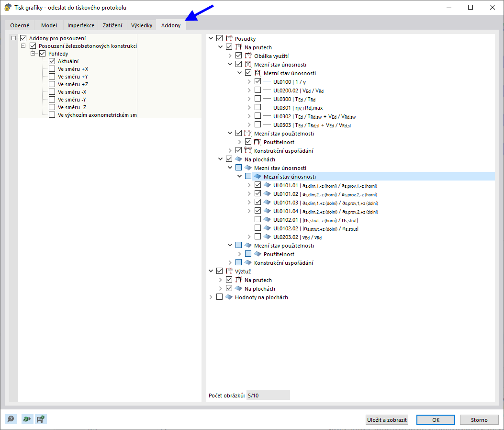This screenshot has height=430, width=504.
Task: Open the Zatížení tab
Action: [112, 25]
